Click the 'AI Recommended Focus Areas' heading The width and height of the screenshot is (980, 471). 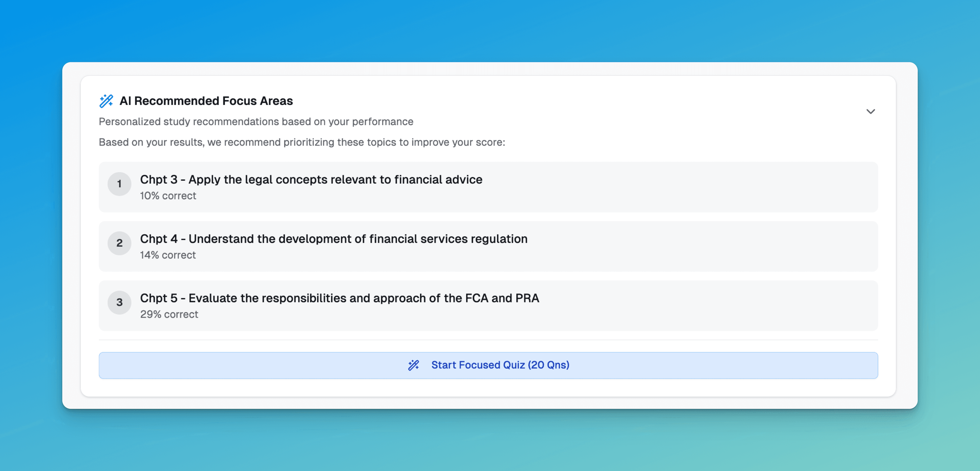[206, 101]
